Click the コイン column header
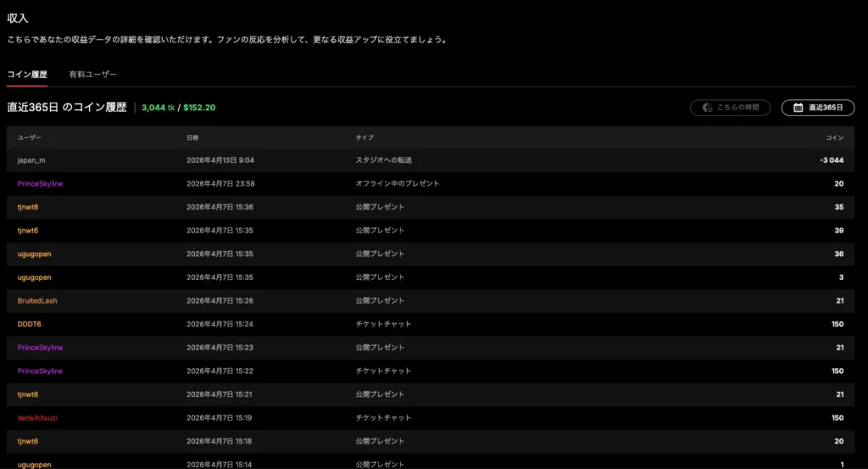Image resolution: width=868 pixels, height=469 pixels. 835,137
